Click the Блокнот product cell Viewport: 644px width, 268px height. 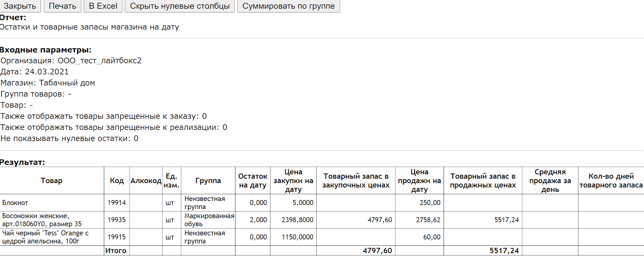pyautogui.click(x=15, y=203)
